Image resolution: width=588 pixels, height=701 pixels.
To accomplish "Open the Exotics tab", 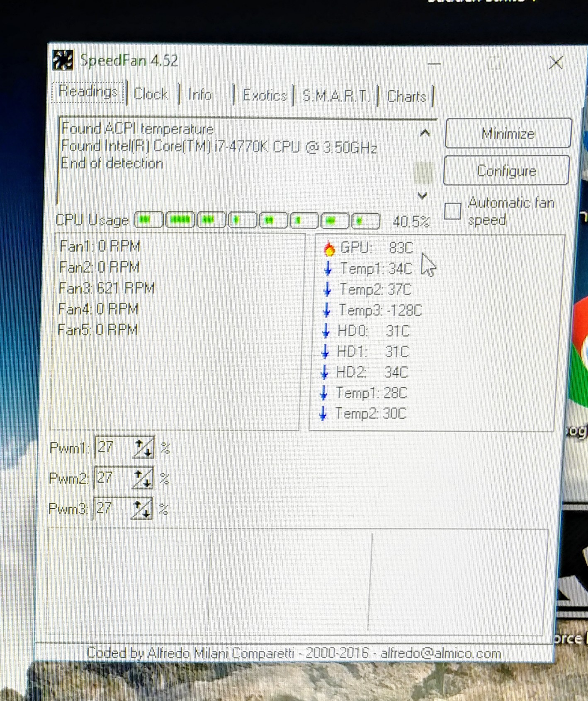I will click(265, 95).
